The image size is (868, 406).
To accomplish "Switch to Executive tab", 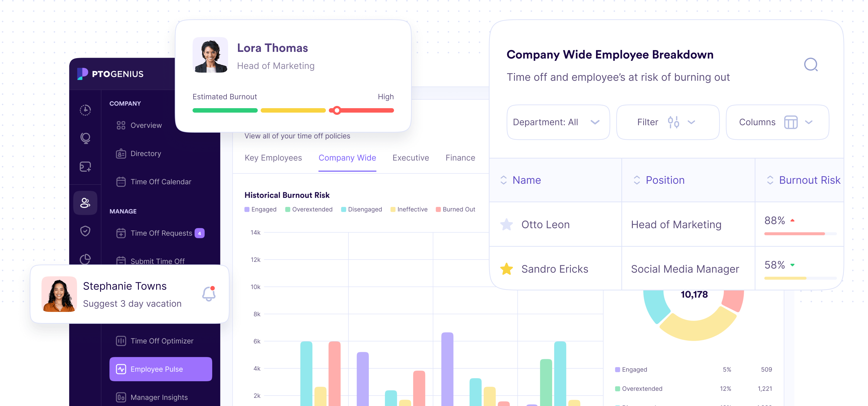I will click(411, 158).
